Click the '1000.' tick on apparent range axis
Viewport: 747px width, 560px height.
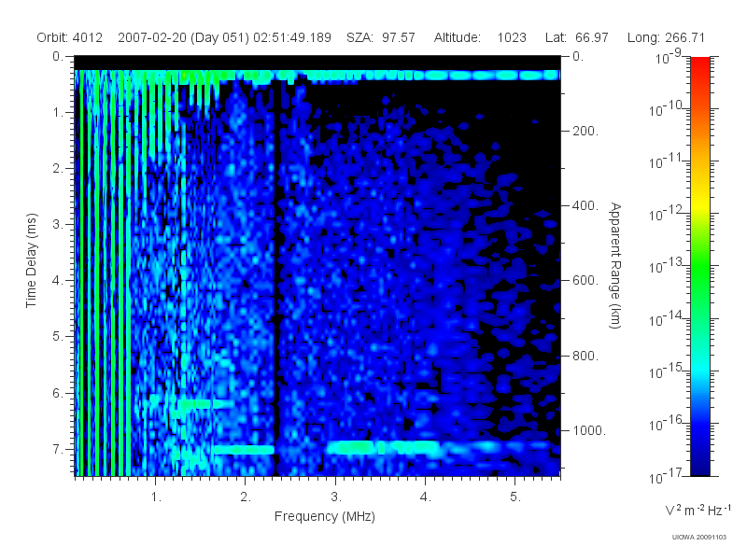(x=589, y=430)
